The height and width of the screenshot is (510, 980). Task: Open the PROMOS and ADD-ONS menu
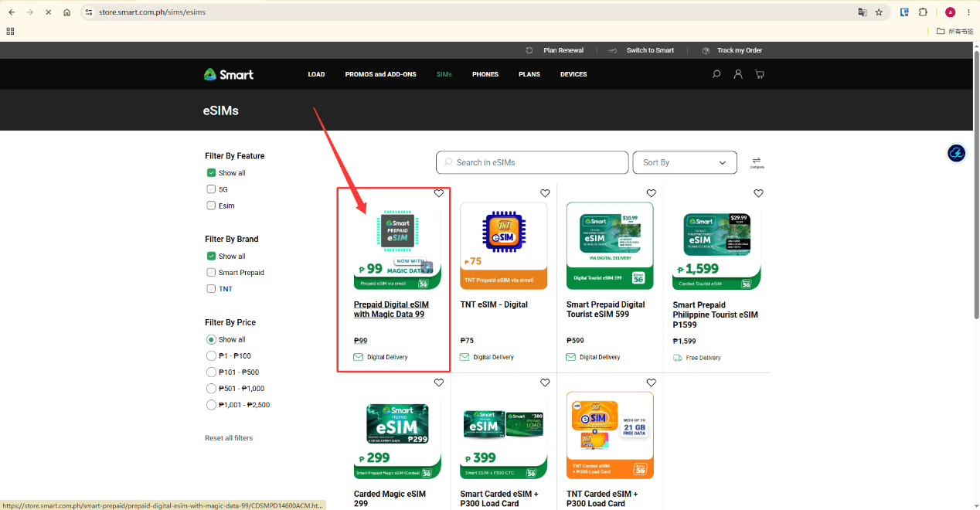click(380, 74)
